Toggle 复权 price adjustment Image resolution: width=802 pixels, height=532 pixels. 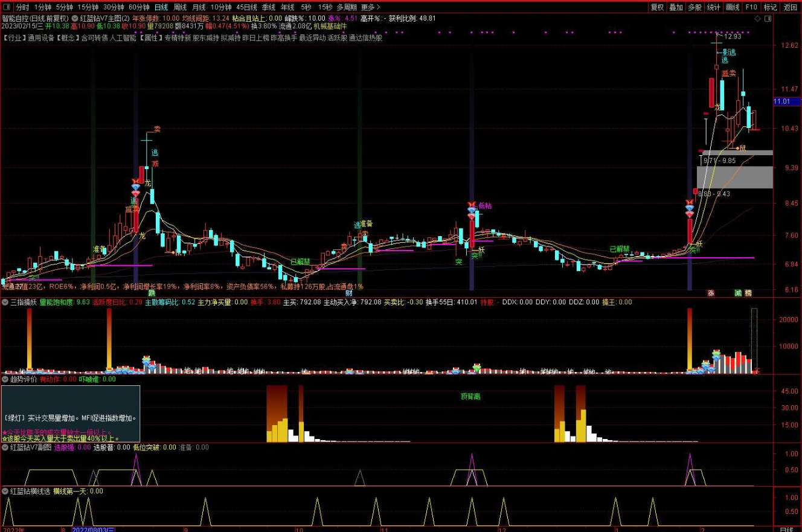658,7
